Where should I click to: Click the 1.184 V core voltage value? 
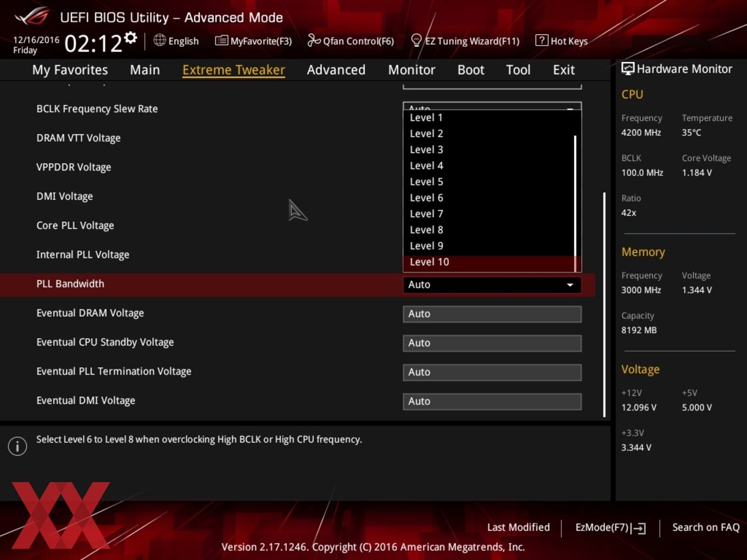pyautogui.click(x=696, y=172)
